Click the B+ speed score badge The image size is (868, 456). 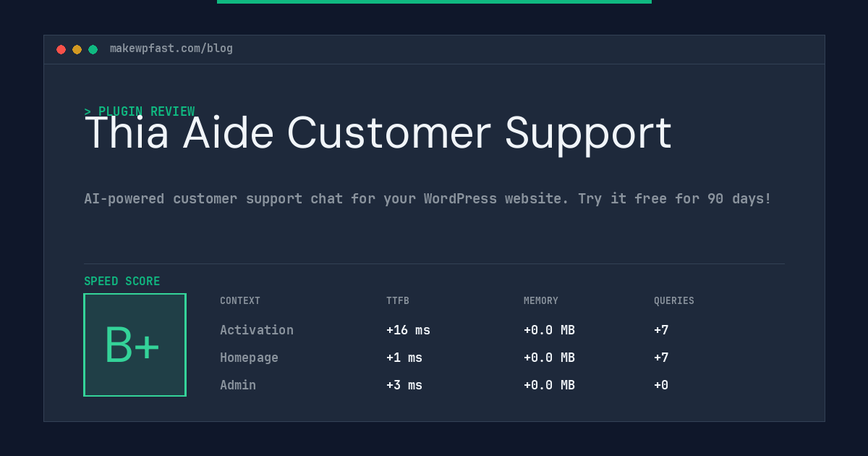tap(135, 345)
